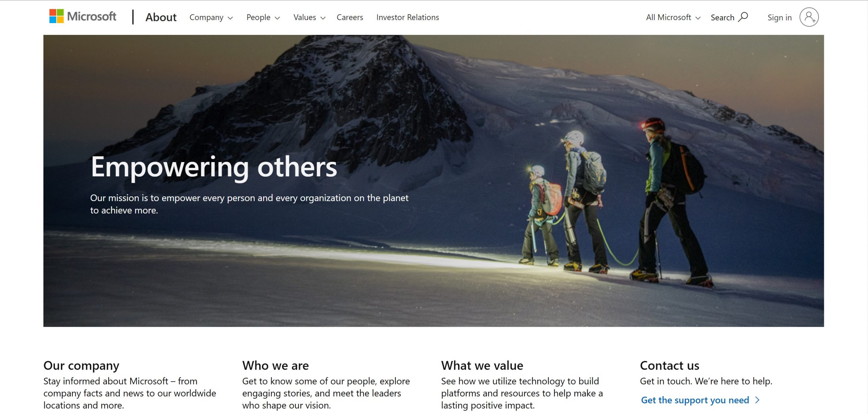Click the mountain climbers hero image
Viewport: 868px width, 414px height.
point(434,181)
